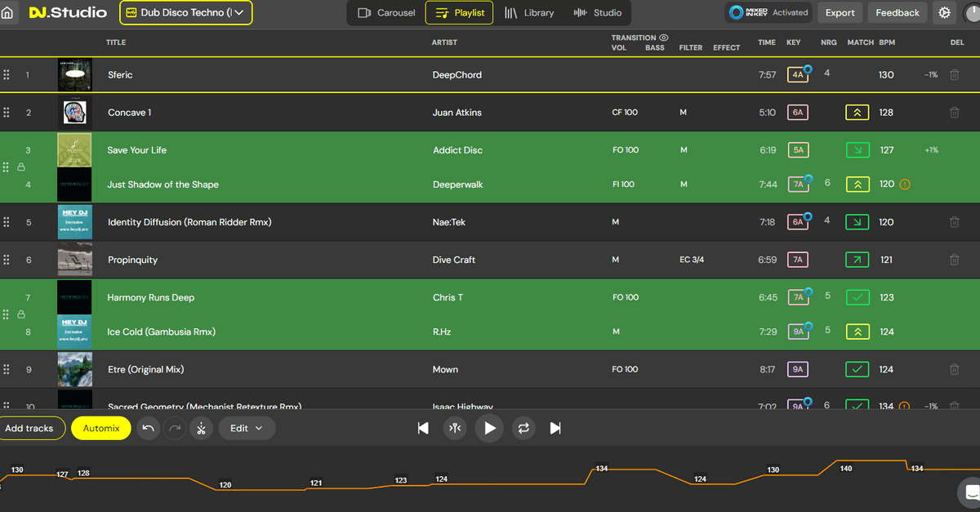This screenshot has width=980, height=512.
Task: Click the home icon
Action: [7, 13]
